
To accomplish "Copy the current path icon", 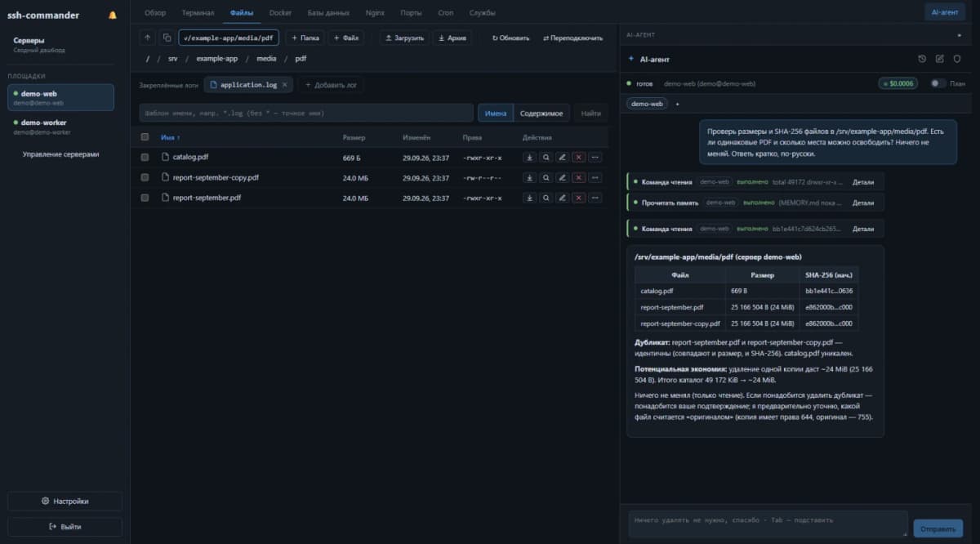I will (167, 38).
